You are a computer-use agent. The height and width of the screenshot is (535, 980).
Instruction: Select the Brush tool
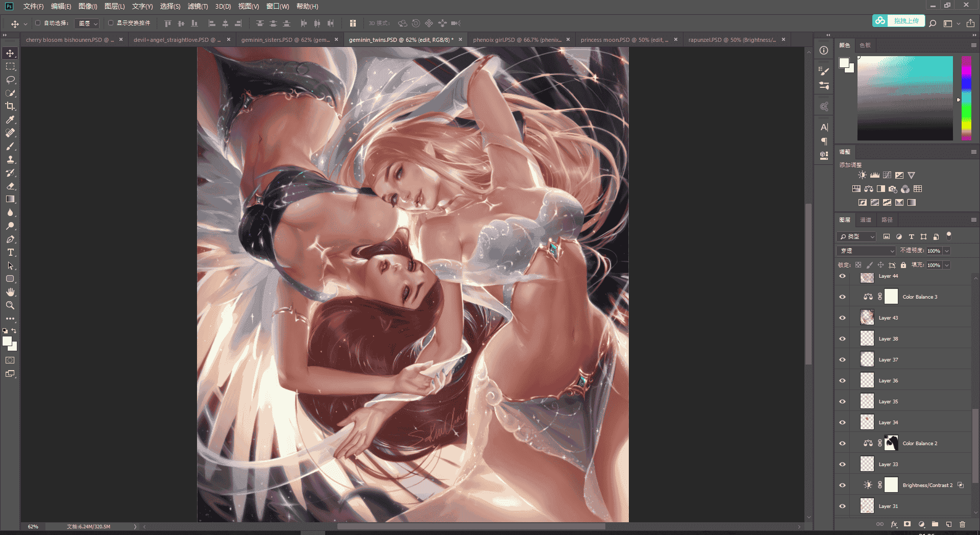(10, 146)
